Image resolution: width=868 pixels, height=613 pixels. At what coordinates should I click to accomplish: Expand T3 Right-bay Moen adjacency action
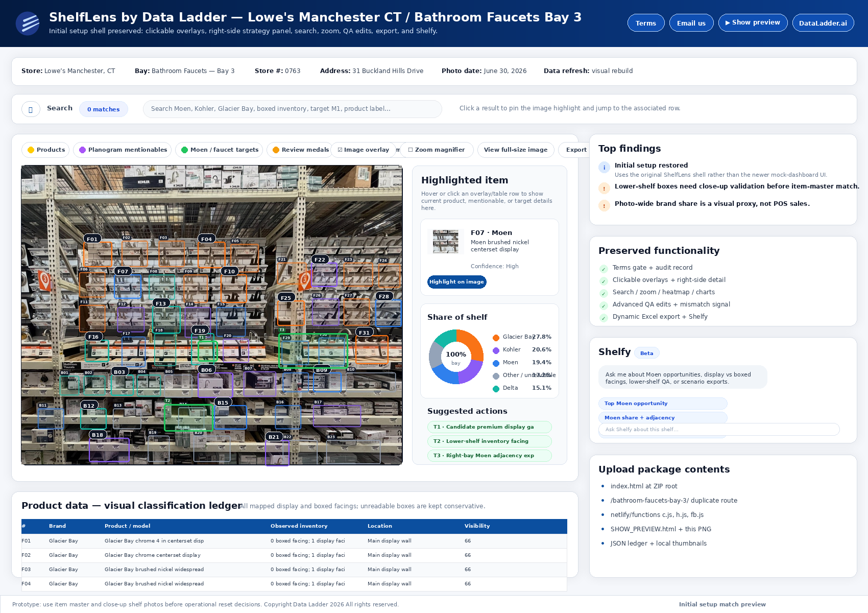(x=489, y=456)
